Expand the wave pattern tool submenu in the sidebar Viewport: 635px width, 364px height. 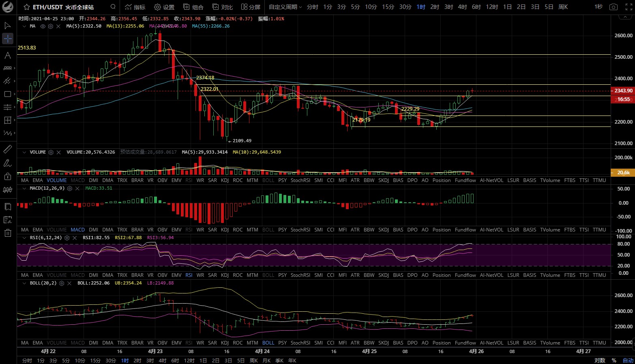[15, 133]
